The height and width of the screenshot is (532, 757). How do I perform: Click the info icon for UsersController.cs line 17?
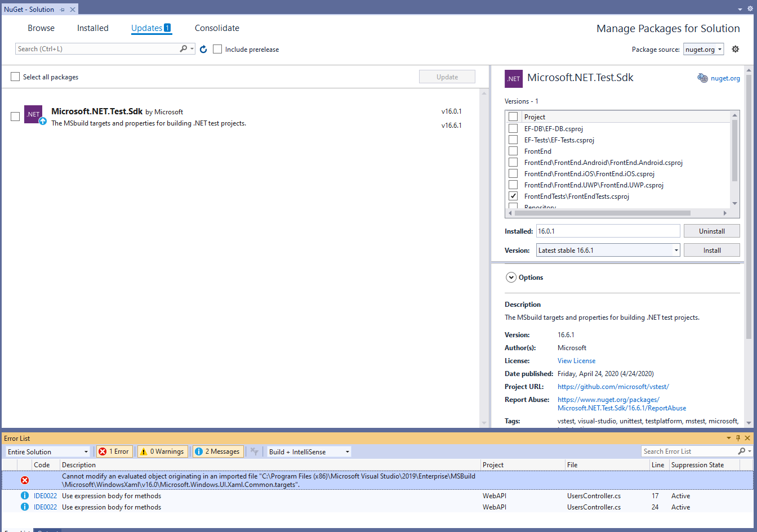[x=25, y=496]
